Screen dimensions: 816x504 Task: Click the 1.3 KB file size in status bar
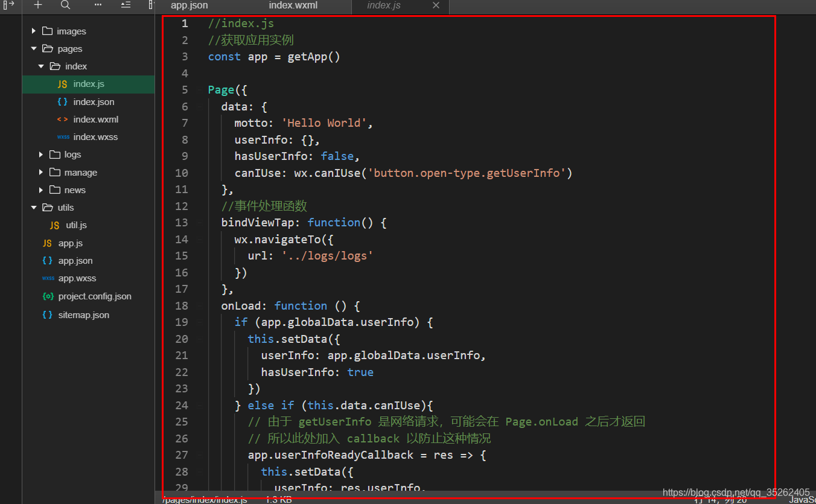coord(279,500)
